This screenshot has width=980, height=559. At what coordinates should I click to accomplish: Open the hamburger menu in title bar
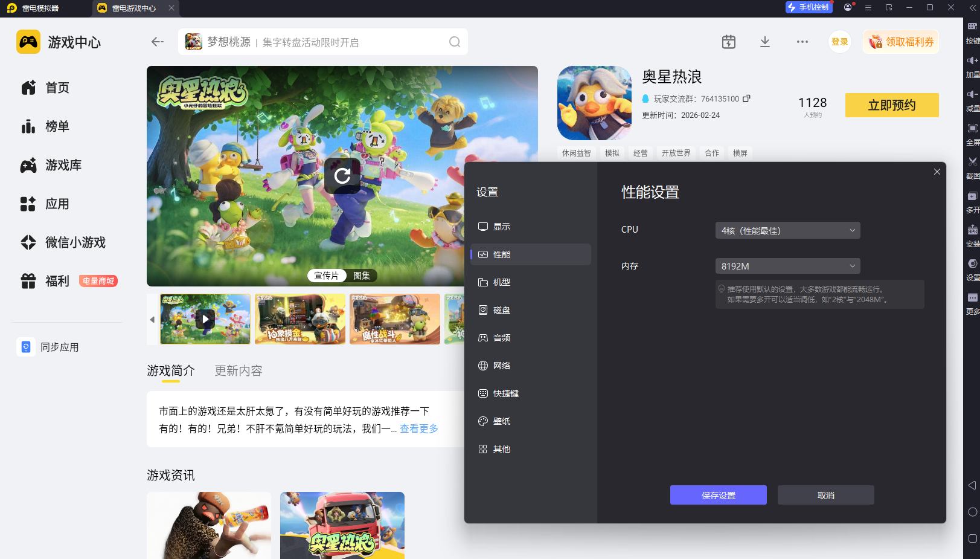point(868,7)
